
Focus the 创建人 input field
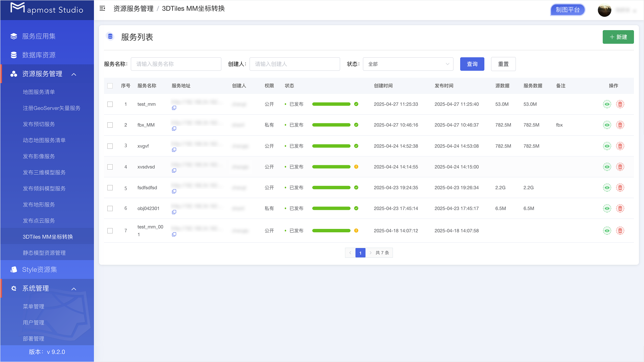click(294, 64)
